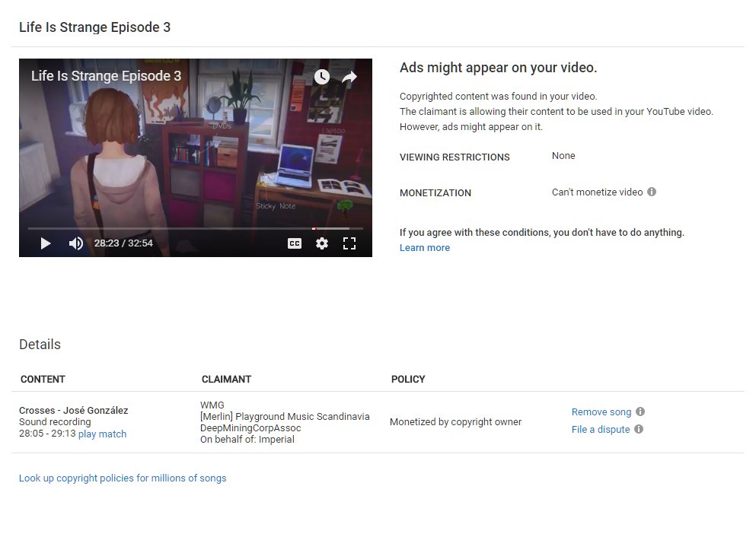This screenshot has width=756, height=537.
Task: Click the Ads might appear heading
Action: [498, 68]
